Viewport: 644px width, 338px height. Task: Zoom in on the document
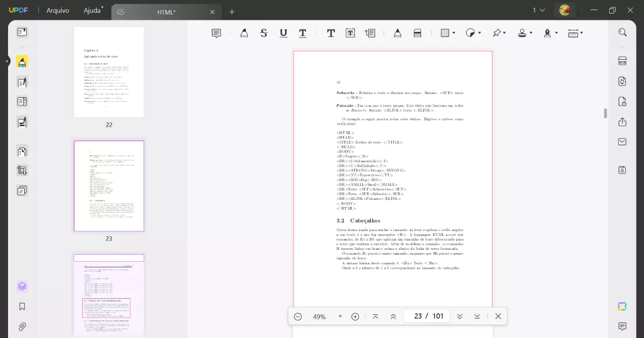pos(355,316)
